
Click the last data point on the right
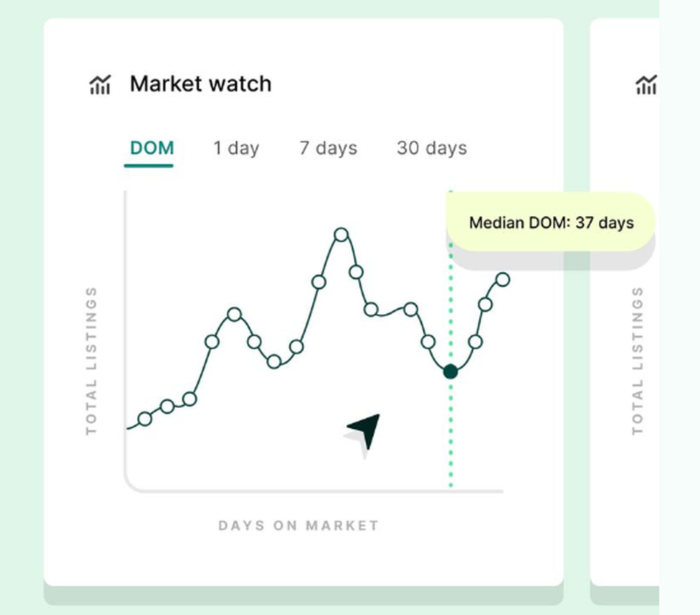(x=503, y=280)
